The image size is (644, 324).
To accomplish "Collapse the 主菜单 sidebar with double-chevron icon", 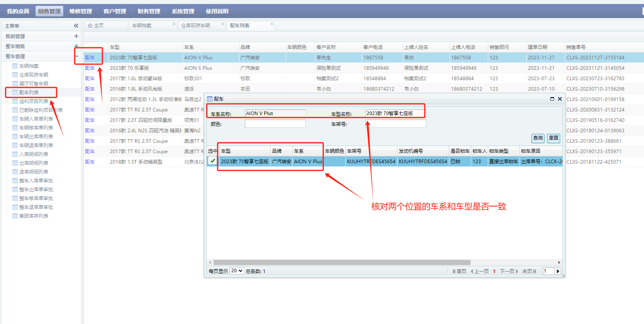I will coord(76,26).
